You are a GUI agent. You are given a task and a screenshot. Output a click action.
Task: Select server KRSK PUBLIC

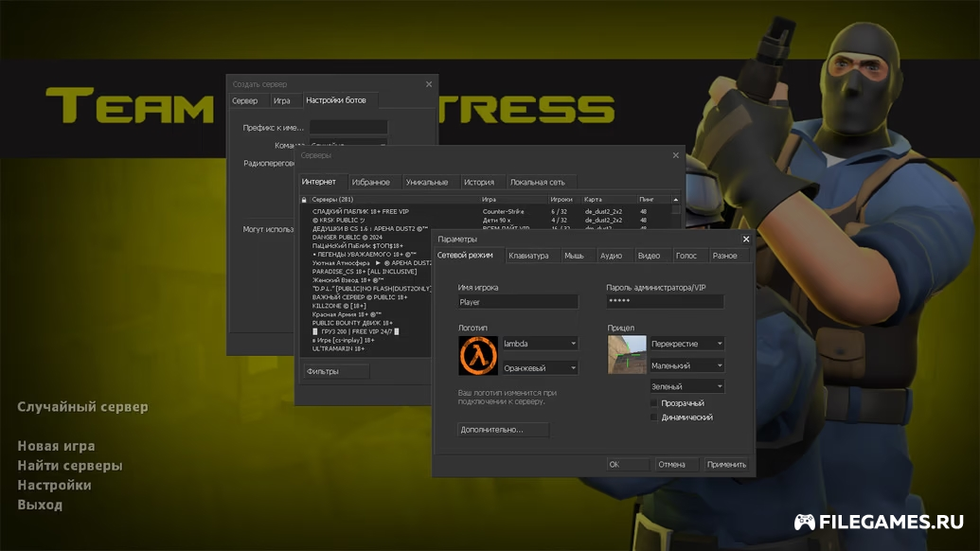click(x=339, y=220)
